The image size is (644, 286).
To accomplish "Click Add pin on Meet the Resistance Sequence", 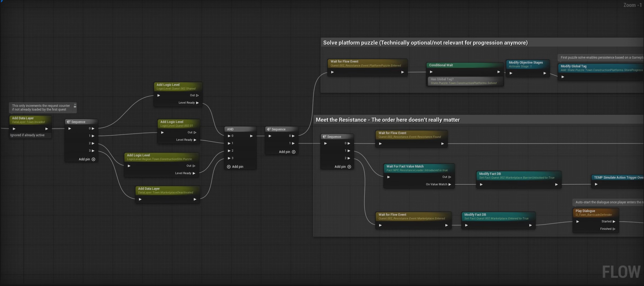I will (343, 167).
